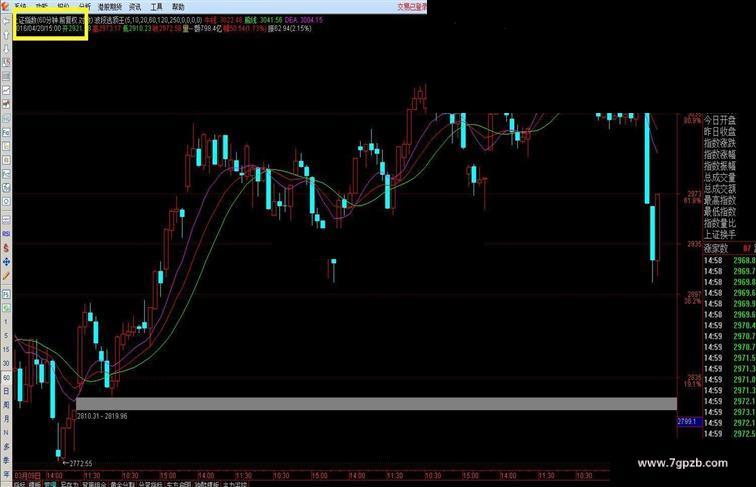Click the 指数量比 label
756x487 pixels.
click(x=720, y=223)
